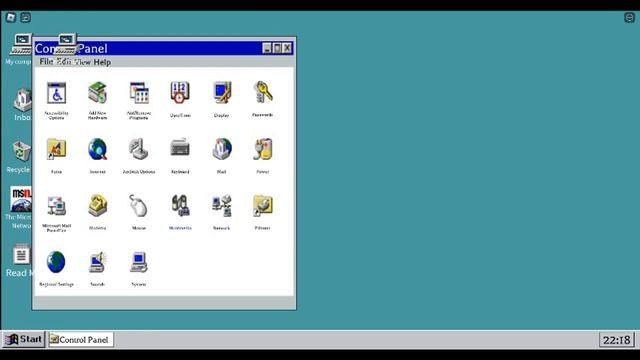Open the Internet globe icon

(98, 149)
